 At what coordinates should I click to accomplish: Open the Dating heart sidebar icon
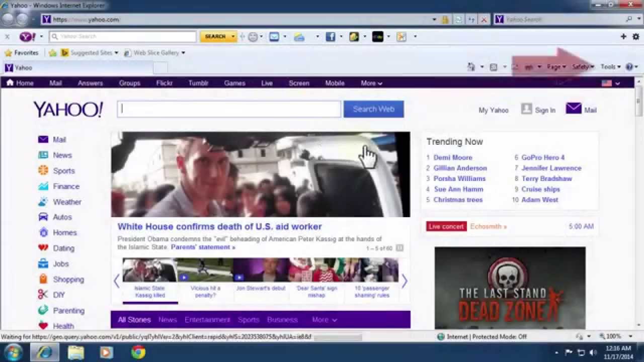point(43,248)
